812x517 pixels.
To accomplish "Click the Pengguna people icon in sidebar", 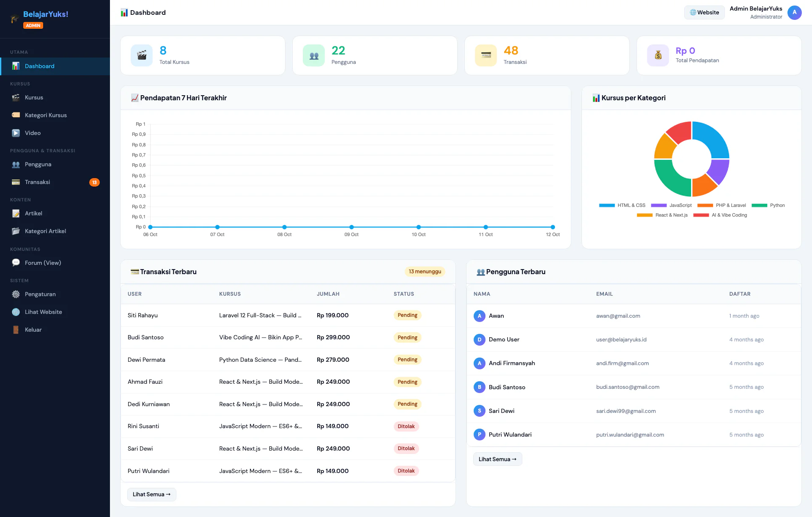I will [x=16, y=164].
